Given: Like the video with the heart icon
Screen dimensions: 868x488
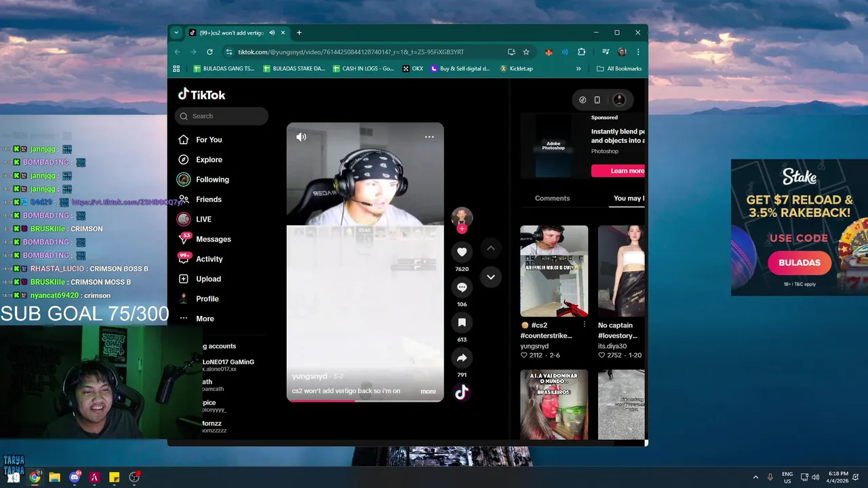Looking at the screenshot, I should (462, 252).
